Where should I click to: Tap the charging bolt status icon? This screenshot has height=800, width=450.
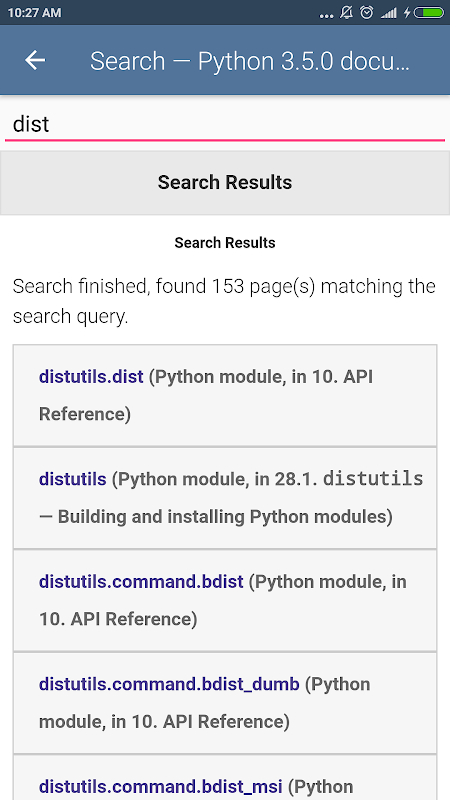(x=407, y=13)
